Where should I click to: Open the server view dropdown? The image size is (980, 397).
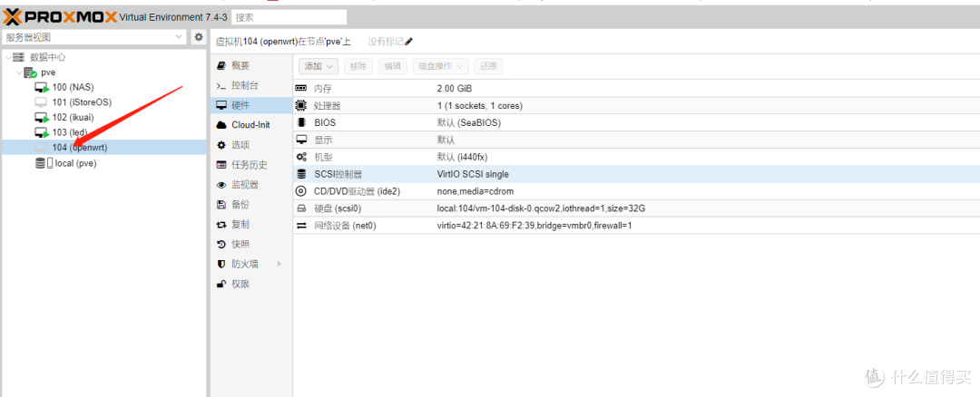[x=93, y=37]
